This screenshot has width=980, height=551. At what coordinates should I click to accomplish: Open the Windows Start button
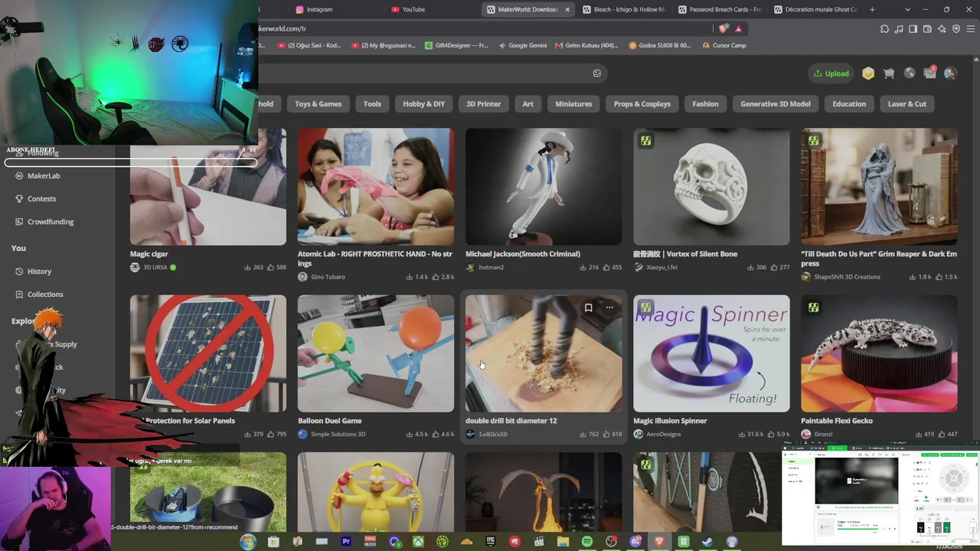247,542
